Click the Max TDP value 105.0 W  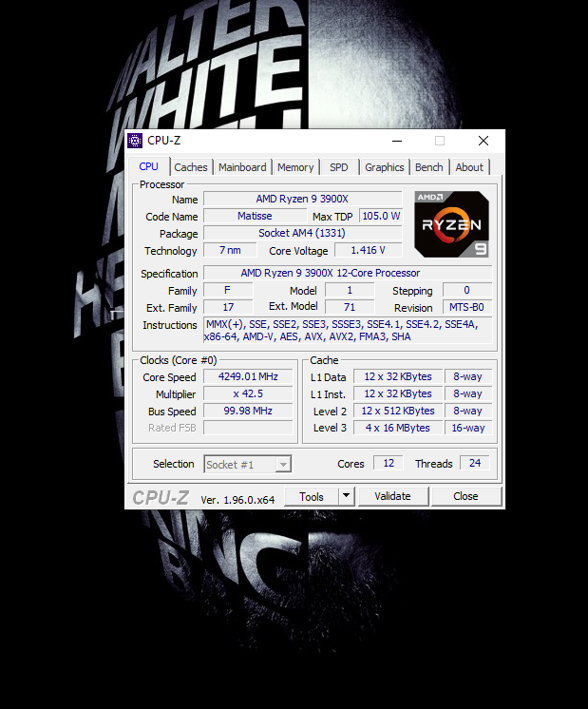[381, 216]
